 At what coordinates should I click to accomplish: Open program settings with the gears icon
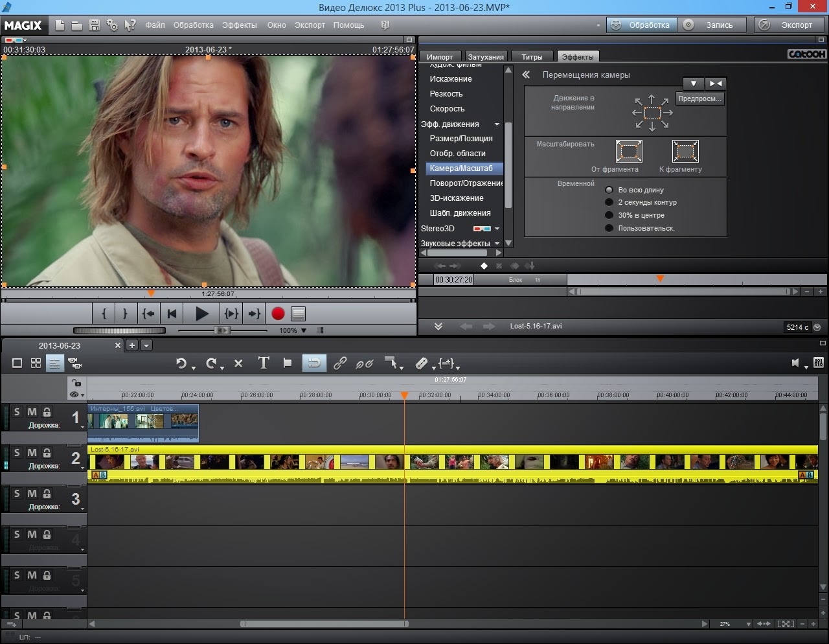point(112,25)
